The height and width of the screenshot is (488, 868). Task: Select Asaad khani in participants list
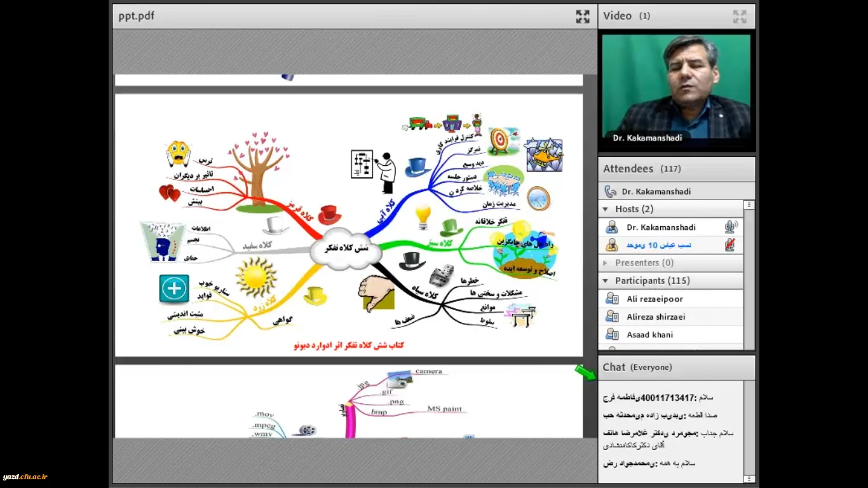649,335
